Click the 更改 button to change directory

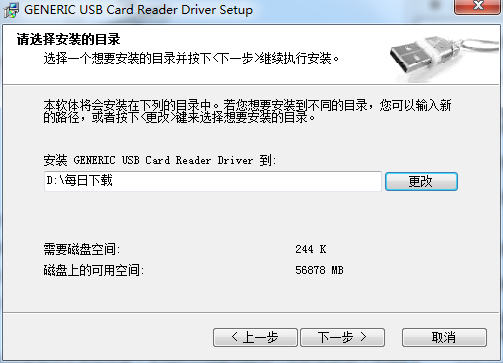pos(421,181)
